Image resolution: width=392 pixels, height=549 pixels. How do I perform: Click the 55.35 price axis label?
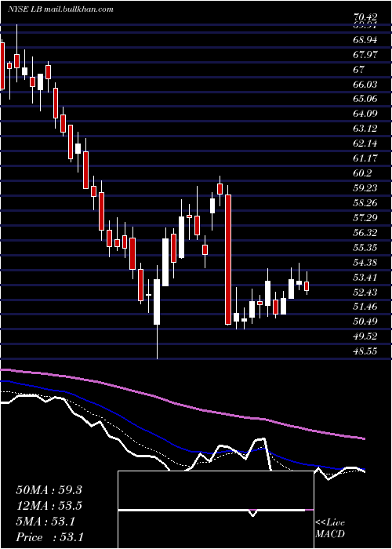coord(365,248)
